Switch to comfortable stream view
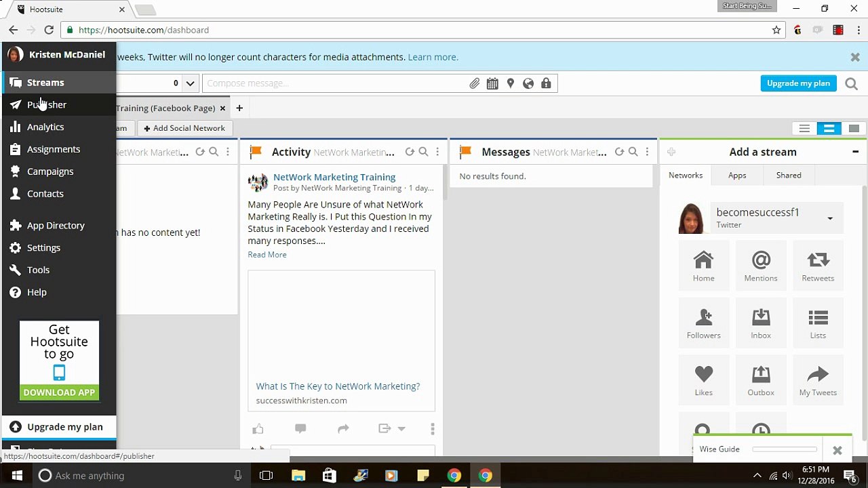Image resolution: width=868 pixels, height=488 pixels. pos(854,129)
